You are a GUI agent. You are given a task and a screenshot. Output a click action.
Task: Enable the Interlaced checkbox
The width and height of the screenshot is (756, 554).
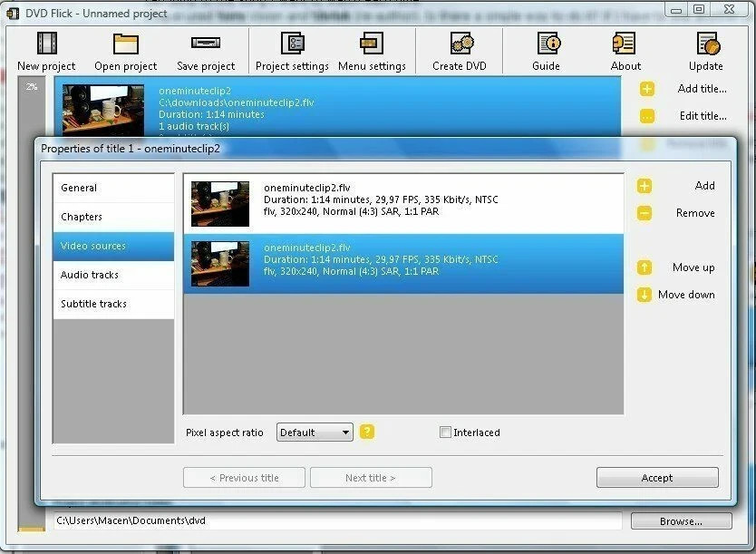point(443,433)
